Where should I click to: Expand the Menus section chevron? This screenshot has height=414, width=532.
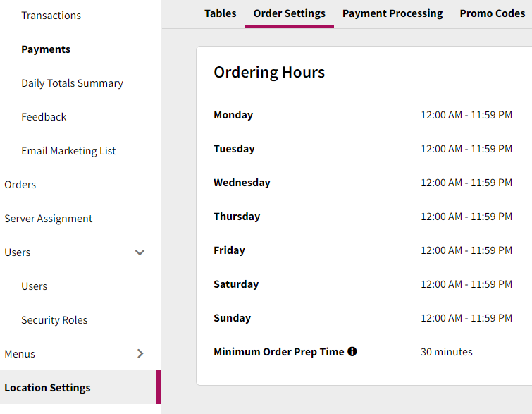140,354
